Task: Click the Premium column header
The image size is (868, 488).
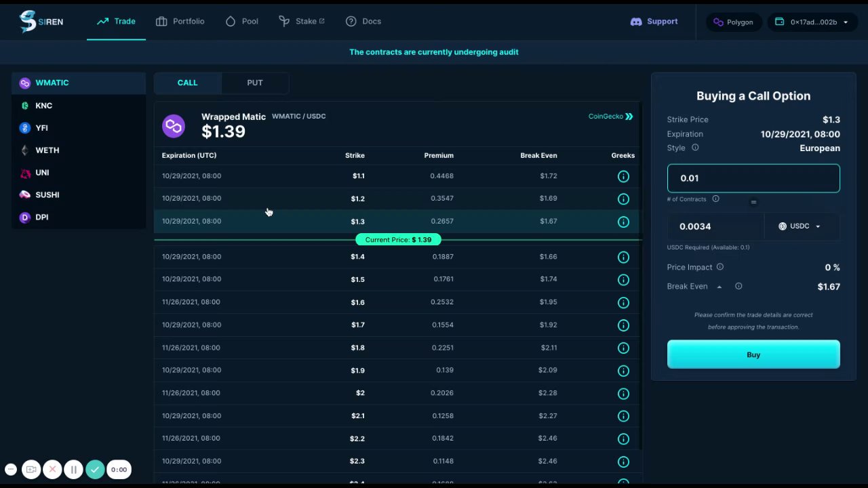Action: coord(439,156)
